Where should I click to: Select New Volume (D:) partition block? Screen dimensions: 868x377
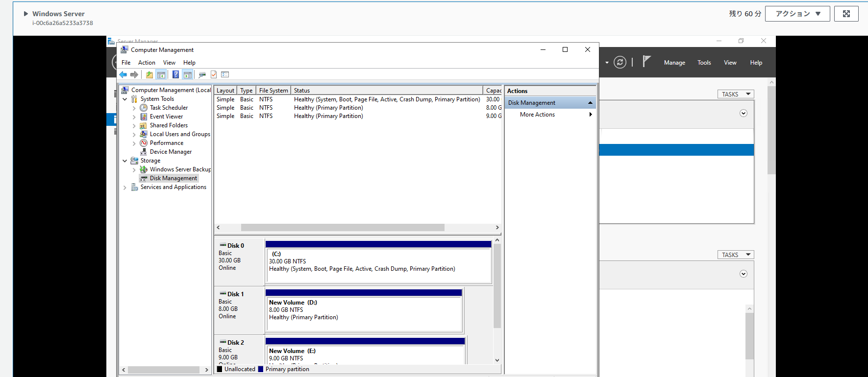coord(364,310)
